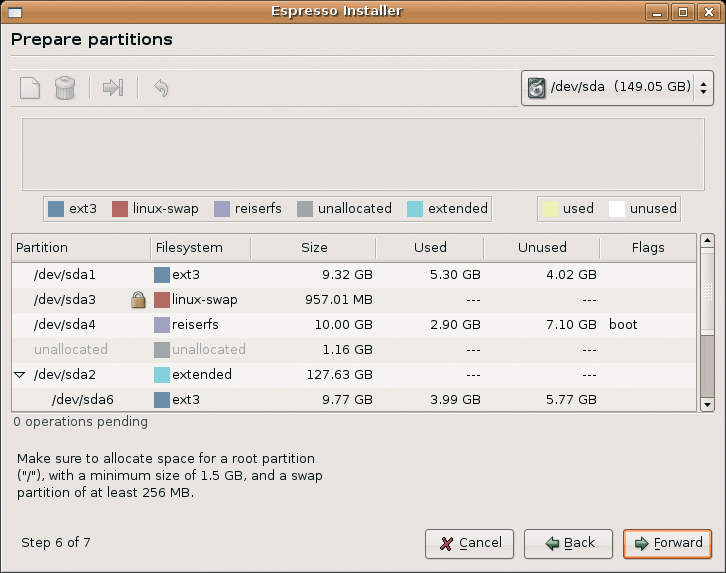
Task: Click the scrollbar up arrow of partition list
Action: (707, 241)
